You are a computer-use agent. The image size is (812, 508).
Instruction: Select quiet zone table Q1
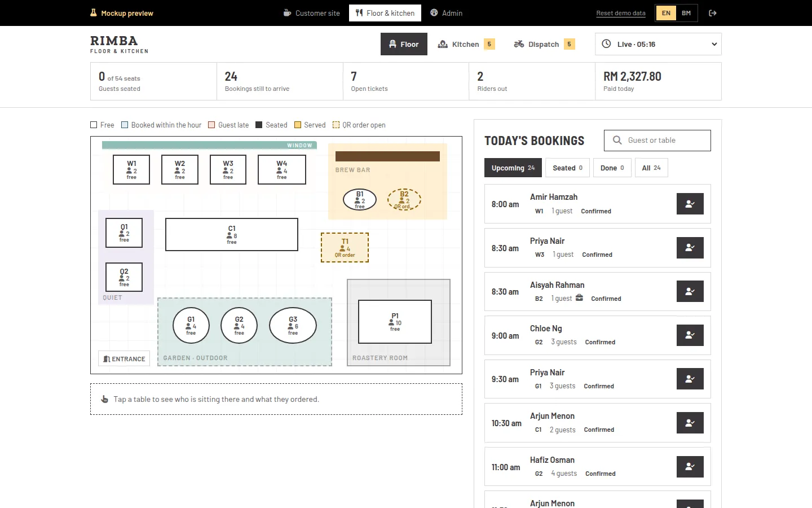click(x=124, y=233)
